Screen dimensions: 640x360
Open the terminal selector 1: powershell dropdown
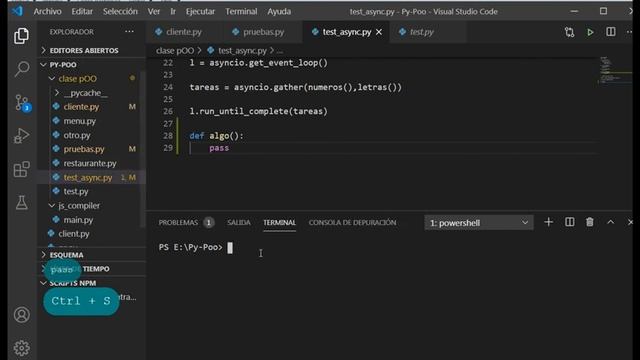478,223
